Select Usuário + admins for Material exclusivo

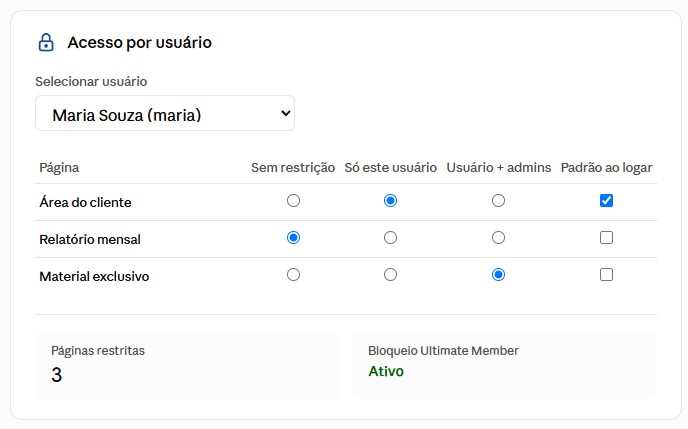click(x=498, y=275)
